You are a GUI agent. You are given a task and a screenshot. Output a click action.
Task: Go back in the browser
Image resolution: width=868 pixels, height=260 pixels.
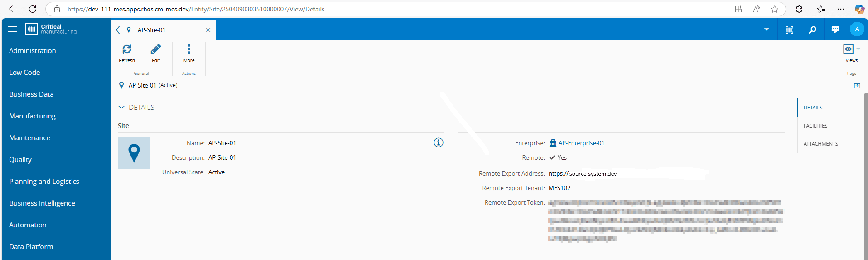(13, 9)
